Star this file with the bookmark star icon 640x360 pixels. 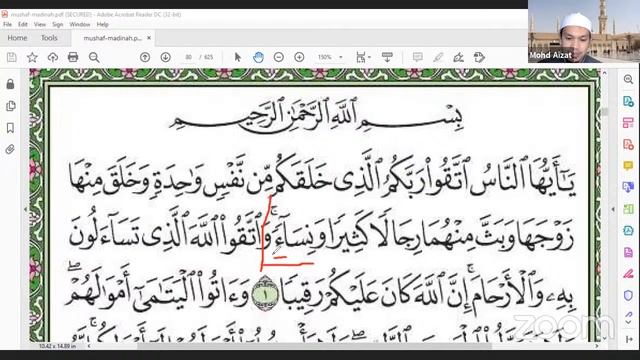(32, 57)
